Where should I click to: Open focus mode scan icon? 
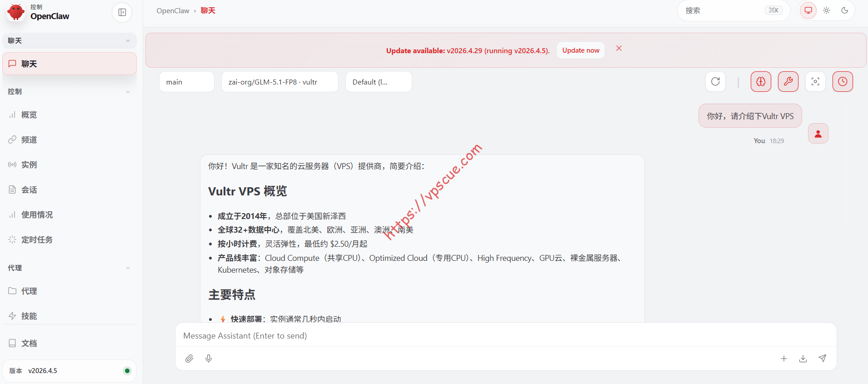tap(815, 82)
